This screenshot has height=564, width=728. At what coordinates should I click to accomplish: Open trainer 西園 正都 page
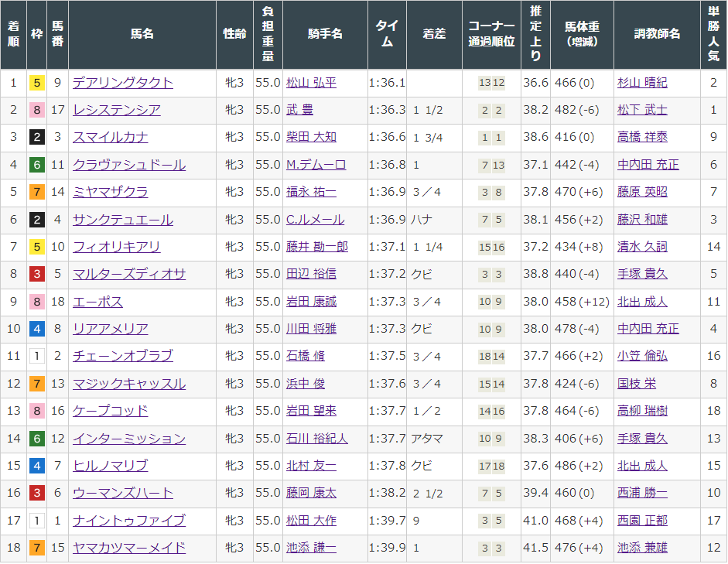click(643, 521)
